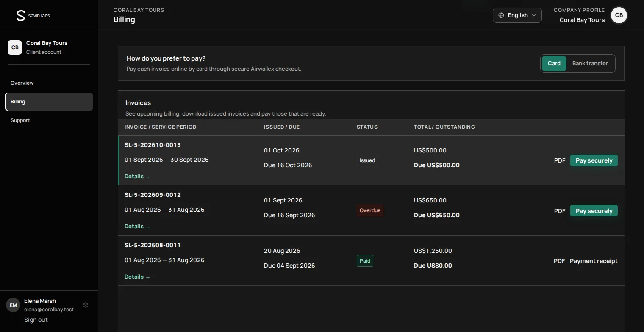Click the Paid status badge
644x332 pixels.
[x=365, y=261]
